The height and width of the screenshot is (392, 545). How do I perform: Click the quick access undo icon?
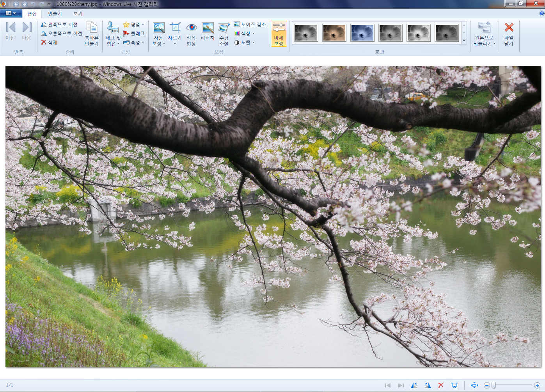(x=34, y=4)
